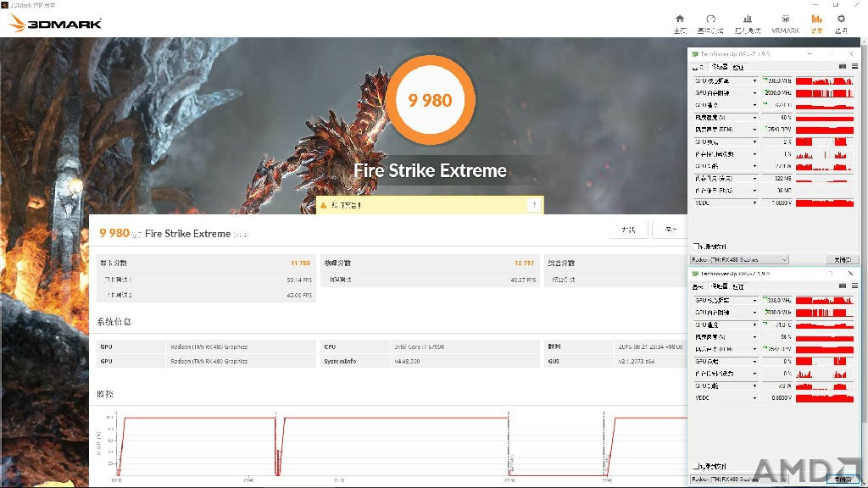Click the GPU Temperature graph in upper GPU-Z
The height and width of the screenshot is (488, 868).
click(825, 105)
